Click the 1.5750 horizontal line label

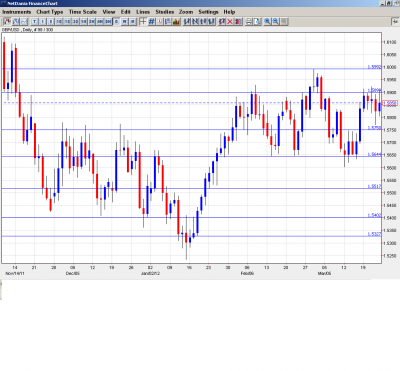(374, 128)
